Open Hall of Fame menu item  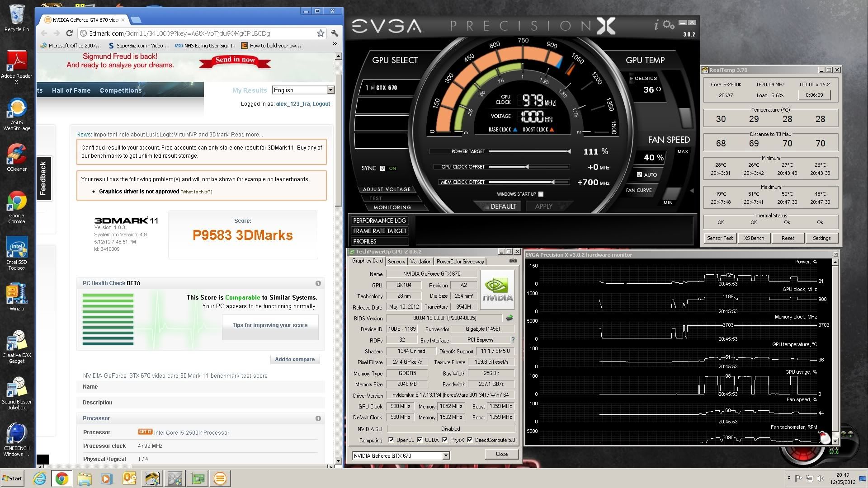tap(71, 90)
